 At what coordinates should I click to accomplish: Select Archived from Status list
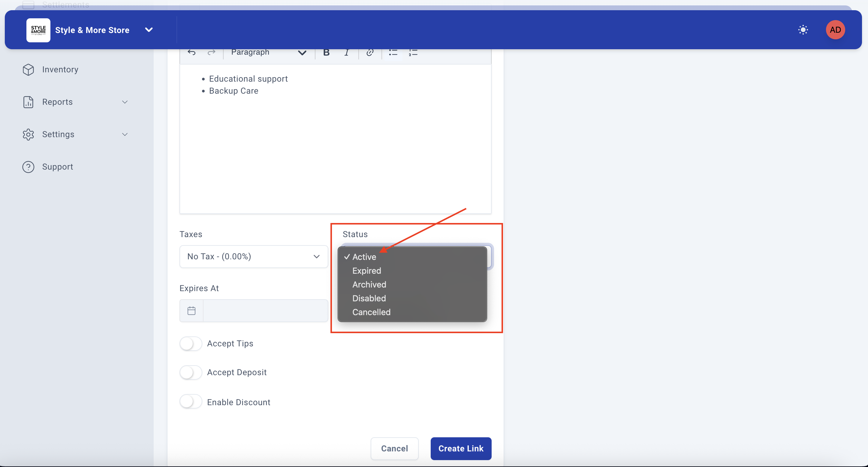coord(369,285)
